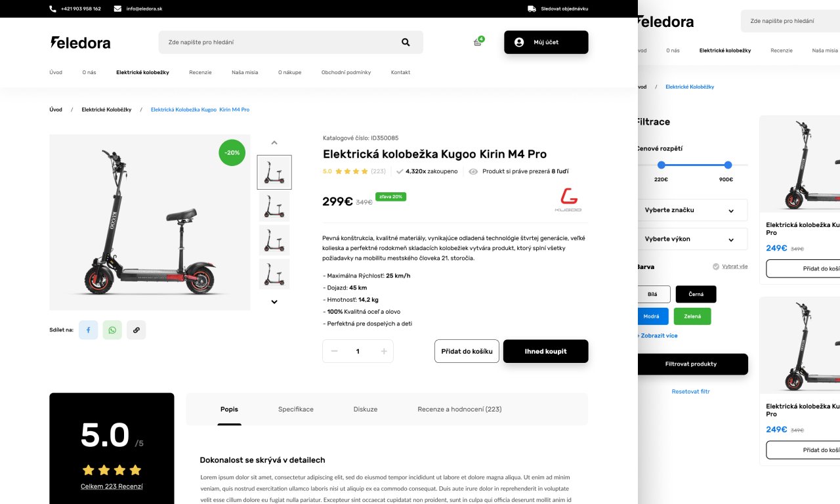
Task: Switch to the Specifikace tab
Action: pyautogui.click(x=296, y=409)
